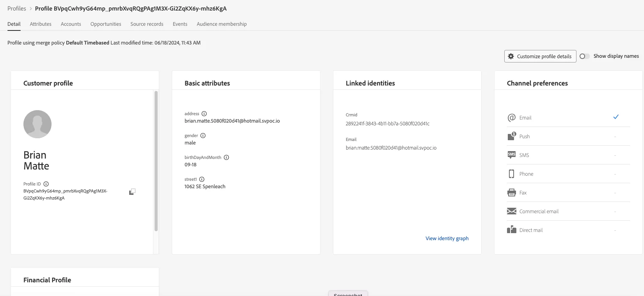Click the Default Timebased merge policy text
Screen dimensions: 644x296
pos(87,43)
